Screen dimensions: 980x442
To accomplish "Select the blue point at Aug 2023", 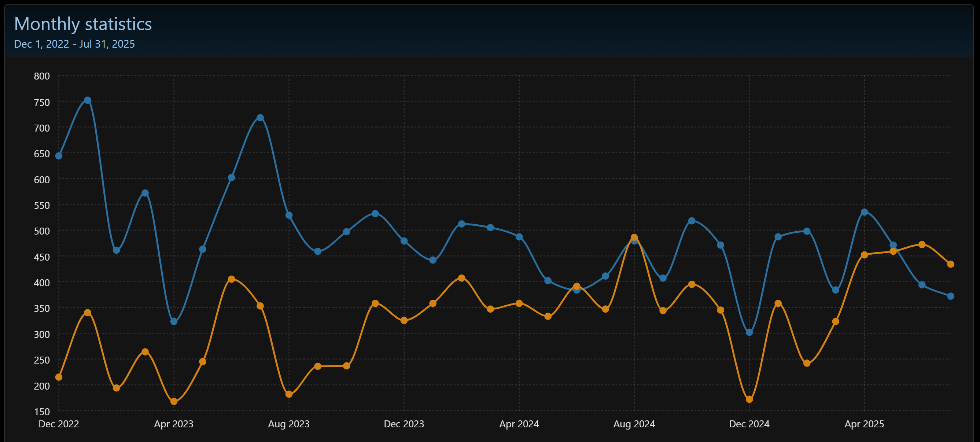I will pyautogui.click(x=289, y=215).
